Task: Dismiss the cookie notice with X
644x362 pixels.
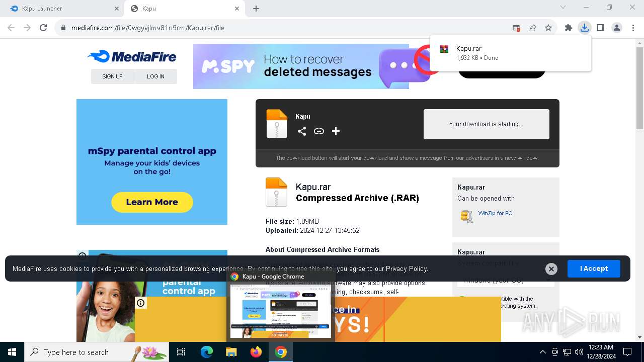Action: point(551,269)
